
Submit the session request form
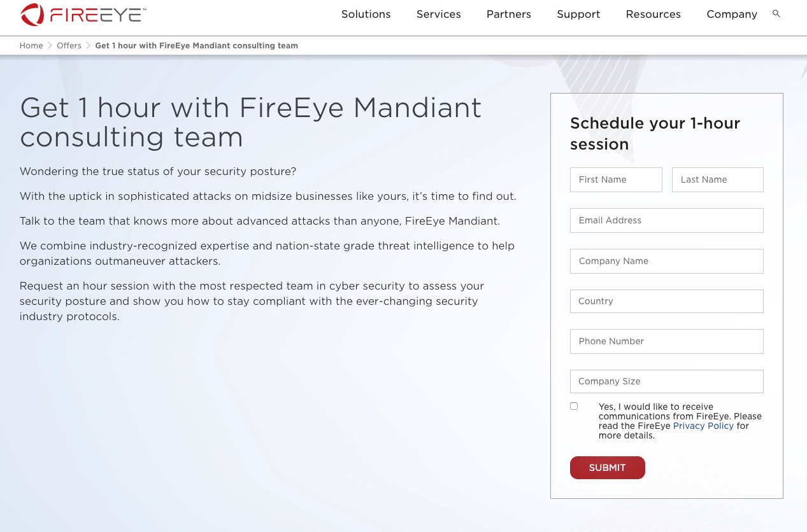(x=608, y=468)
